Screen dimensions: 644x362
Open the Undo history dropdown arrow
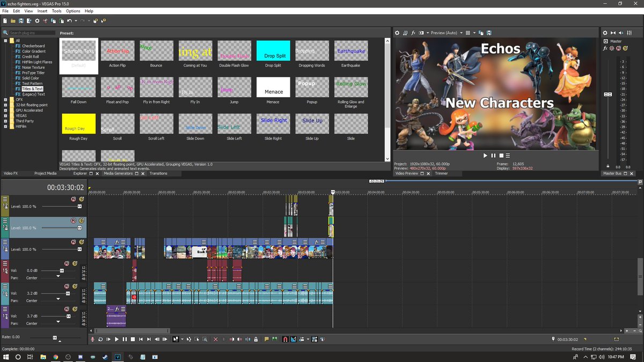click(x=76, y=21)
